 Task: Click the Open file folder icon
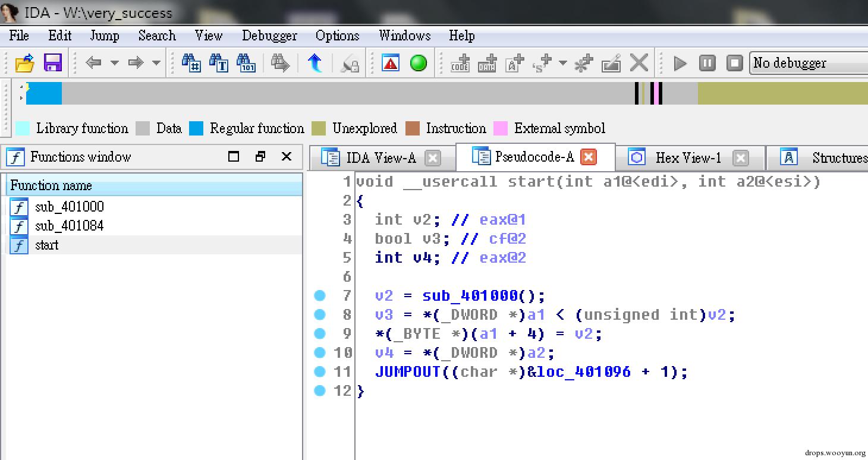tap(24, 63)
